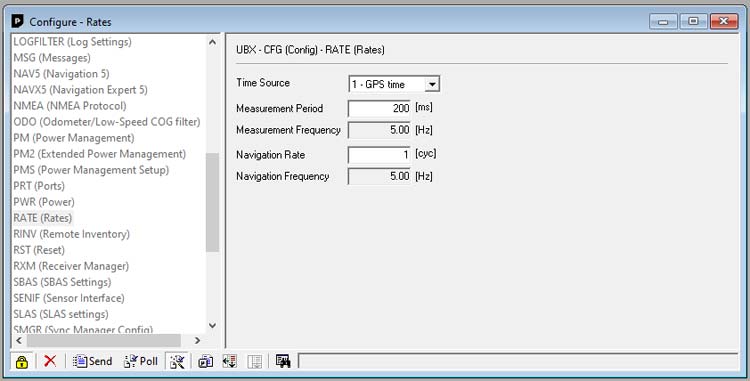This screenshot has height=381, width=750.
Task: Click the Measurement Period input field
Action: point(379,108)
